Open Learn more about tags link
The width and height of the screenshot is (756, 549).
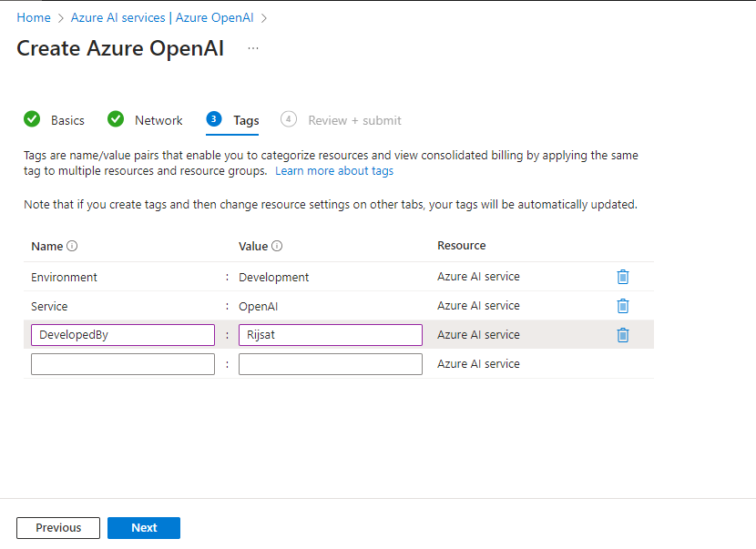click(x=334, y=171)
